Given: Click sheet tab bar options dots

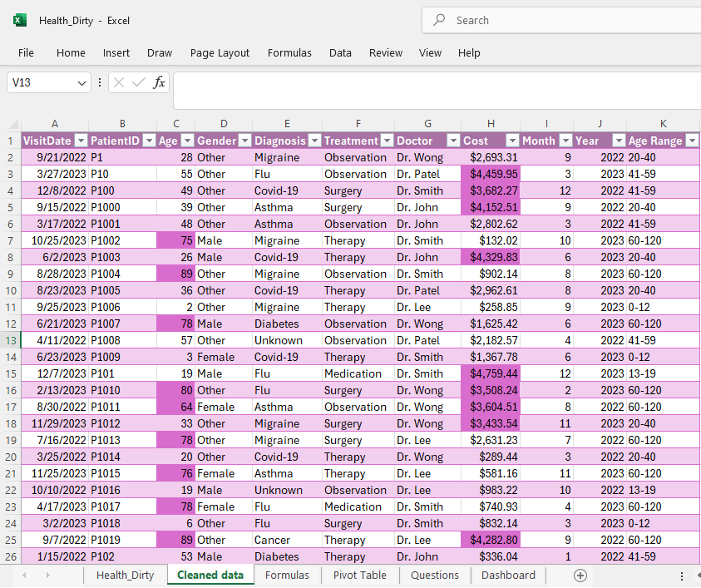Looking at the screenshot, I should click(x=682, y=576).
